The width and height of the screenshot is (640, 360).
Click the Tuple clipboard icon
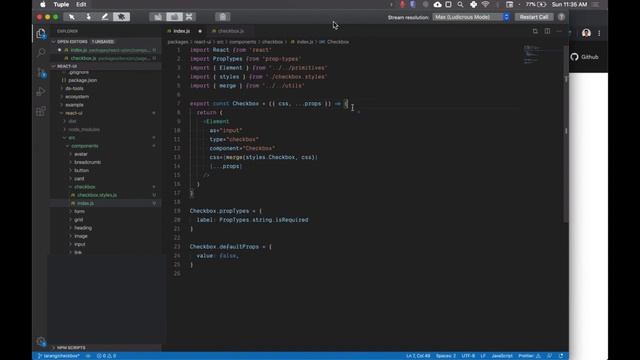(222, 17)
